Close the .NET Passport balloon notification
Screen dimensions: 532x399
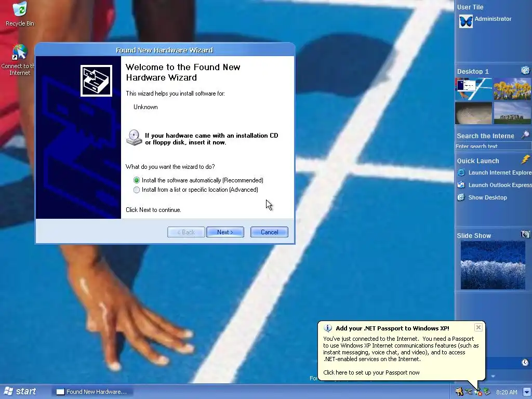click(478, 327)
